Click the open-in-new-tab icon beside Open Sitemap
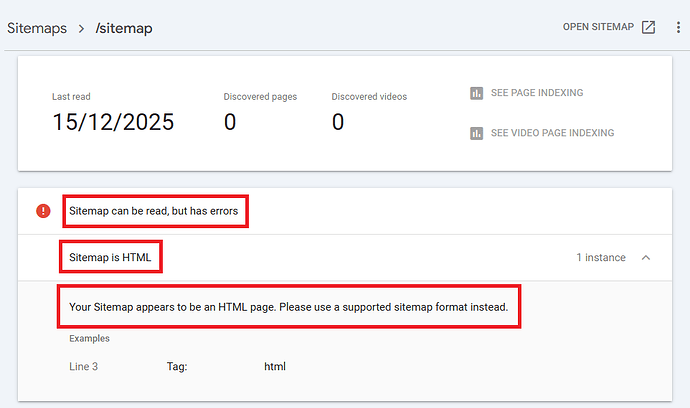The width and height of the screenshot is (690, 408). click(648, 27)
